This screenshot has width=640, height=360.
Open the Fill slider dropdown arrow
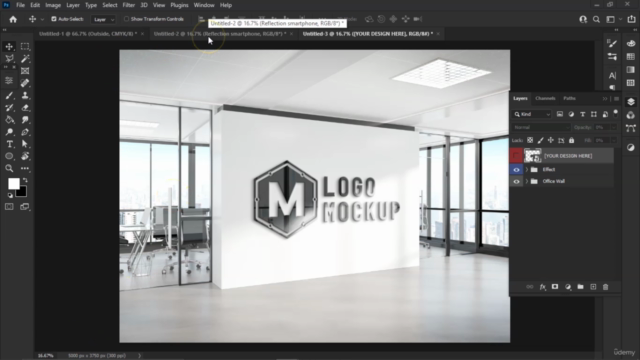coord(613,140)
